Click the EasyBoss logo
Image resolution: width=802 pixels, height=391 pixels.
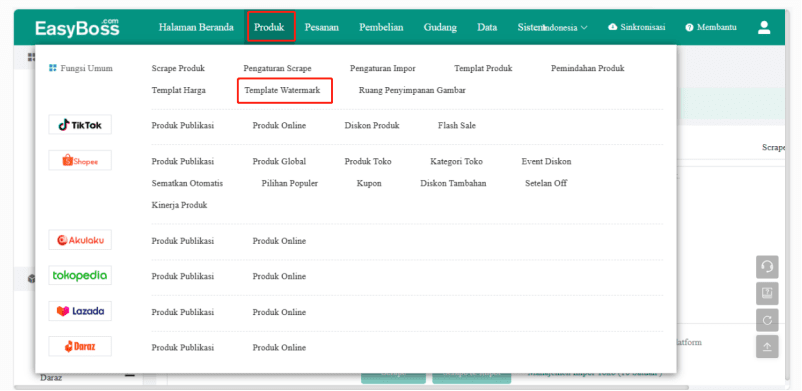click(77, 28)
